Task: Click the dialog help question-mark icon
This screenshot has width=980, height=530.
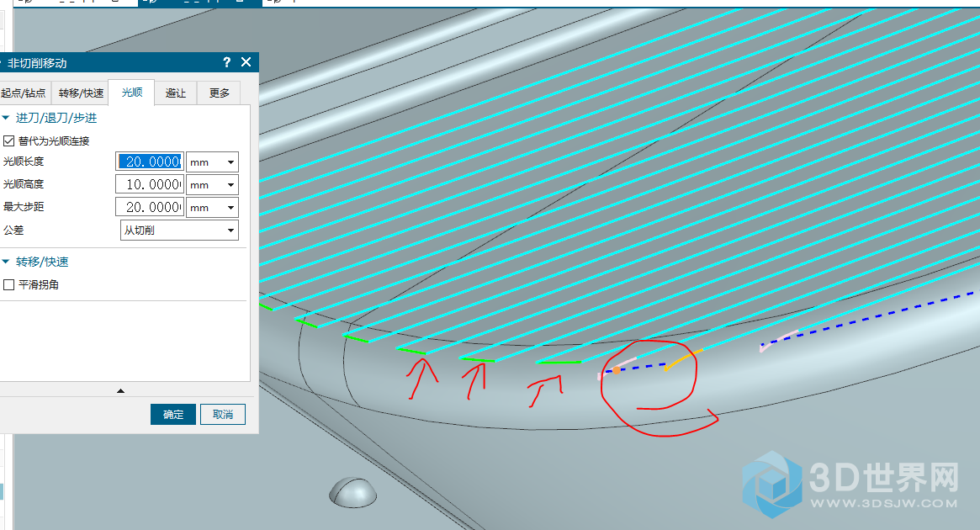Action: click(x=226, y=62)
